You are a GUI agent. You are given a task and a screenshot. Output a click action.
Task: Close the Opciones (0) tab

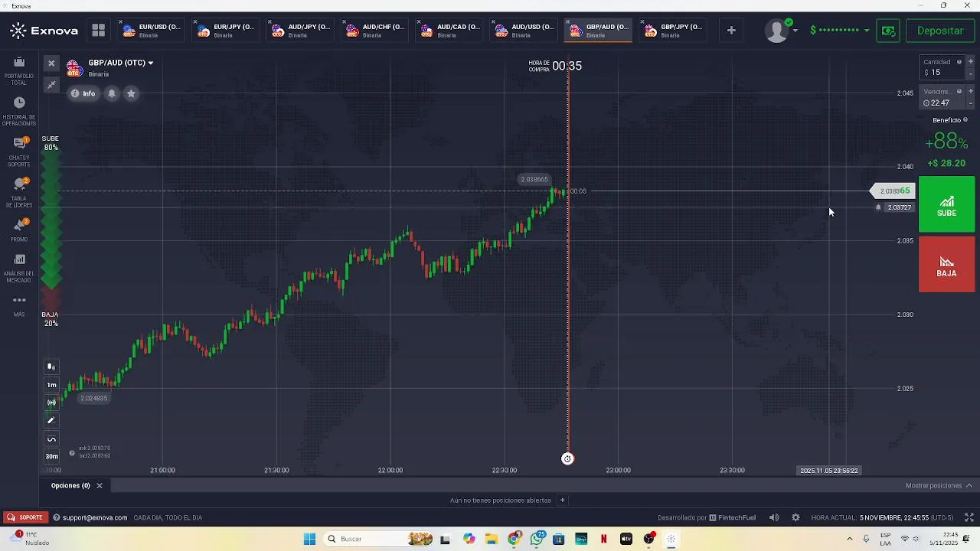pos(100,485)
